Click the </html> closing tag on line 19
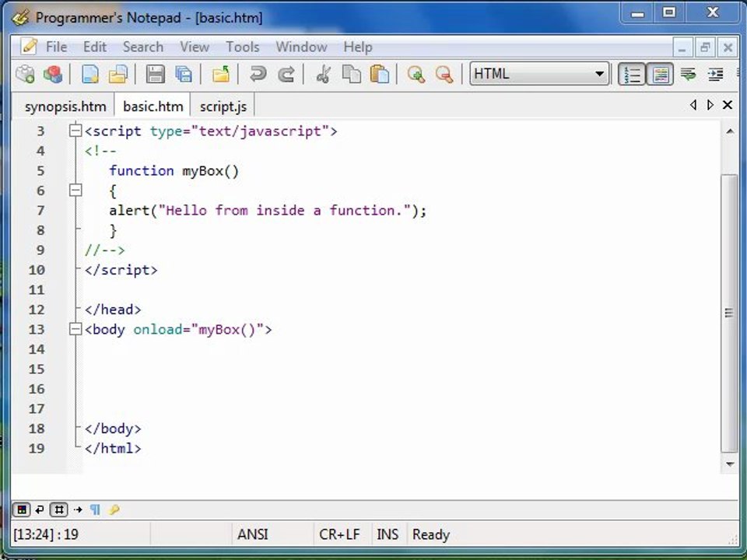Screen dimensions: 747x560 pos(113,448)
